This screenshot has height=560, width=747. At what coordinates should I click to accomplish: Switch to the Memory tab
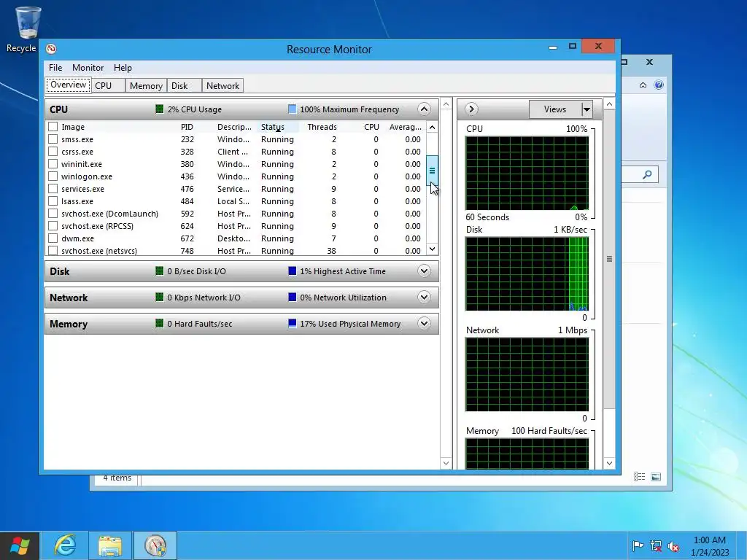tap(146, 86)
